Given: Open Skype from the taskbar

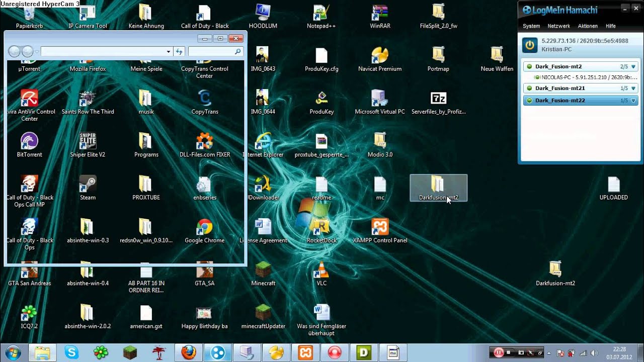Looking at the screenshot, I should coord(71,352).
